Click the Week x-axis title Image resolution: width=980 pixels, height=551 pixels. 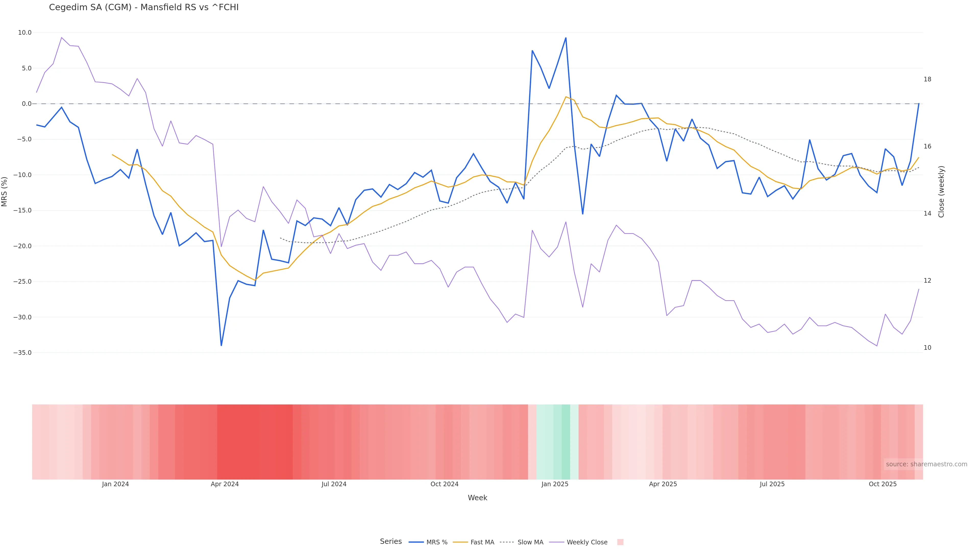[477, 498]
